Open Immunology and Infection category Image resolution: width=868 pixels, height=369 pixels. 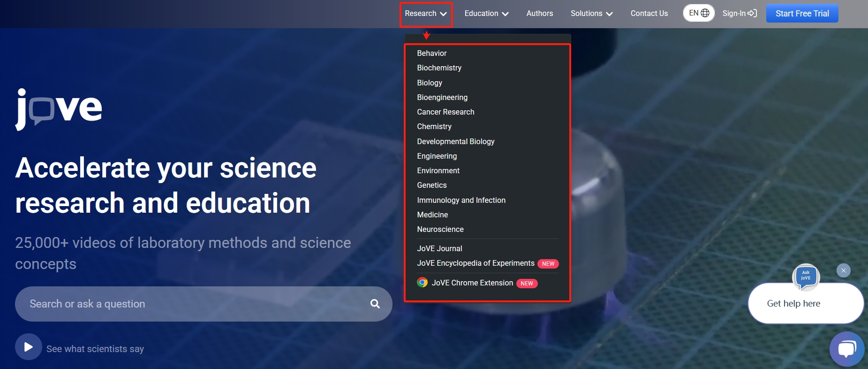[461, 200]
